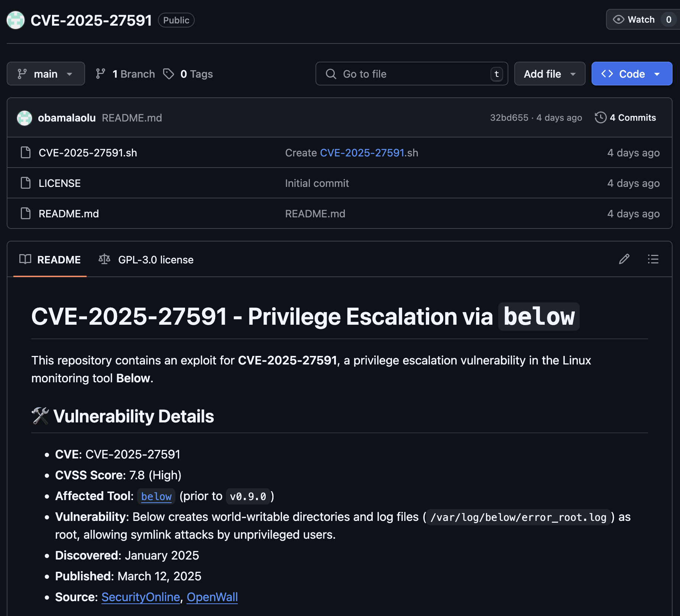Click the t keyboard shortcut hint
Viewport: 680px width, 616px height.
click(496, 74)
